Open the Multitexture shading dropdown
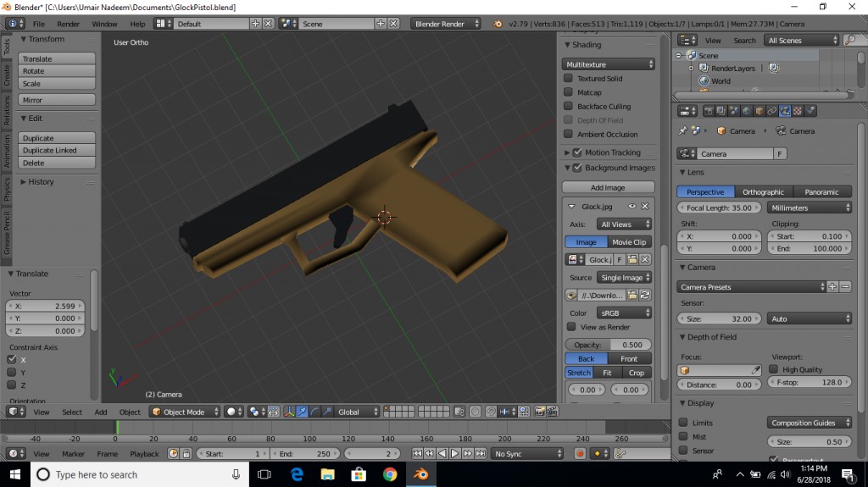This screenshot has width=868, height=487. (x=609, y=64)
